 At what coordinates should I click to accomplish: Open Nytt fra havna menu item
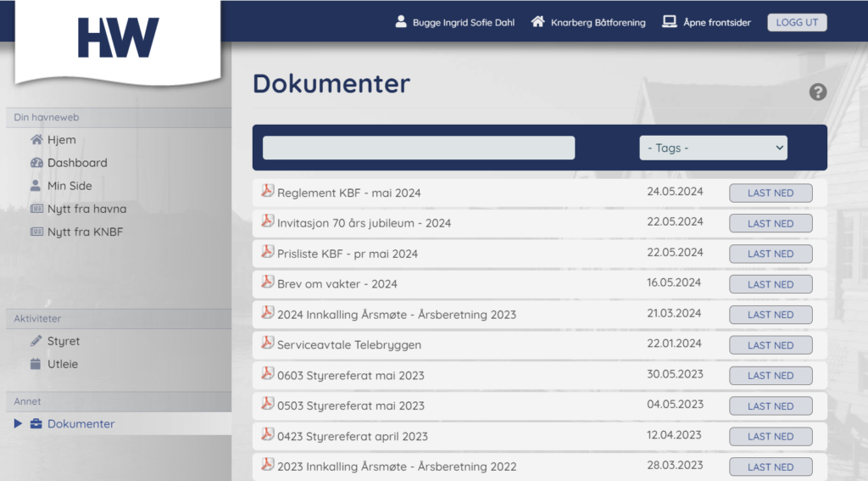(x=87, y=209)
